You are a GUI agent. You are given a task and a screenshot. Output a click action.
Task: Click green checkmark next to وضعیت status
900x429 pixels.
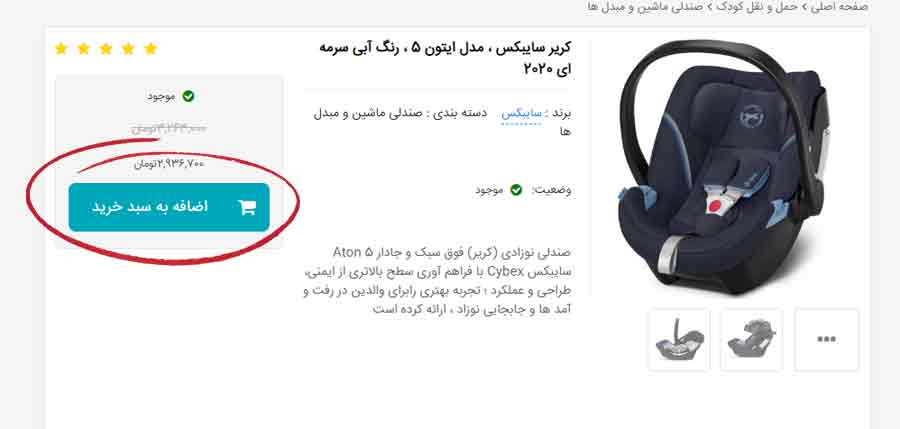(516, 190)
